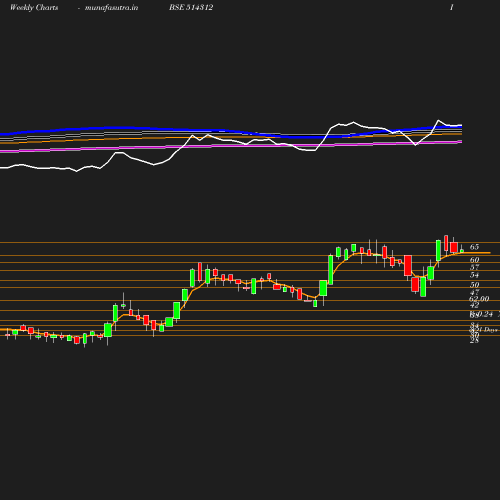Image resolution: width=500 pixels, height=500 pixels.
Task: Click the '57' price level label
Action: click(x=474, y=267)
